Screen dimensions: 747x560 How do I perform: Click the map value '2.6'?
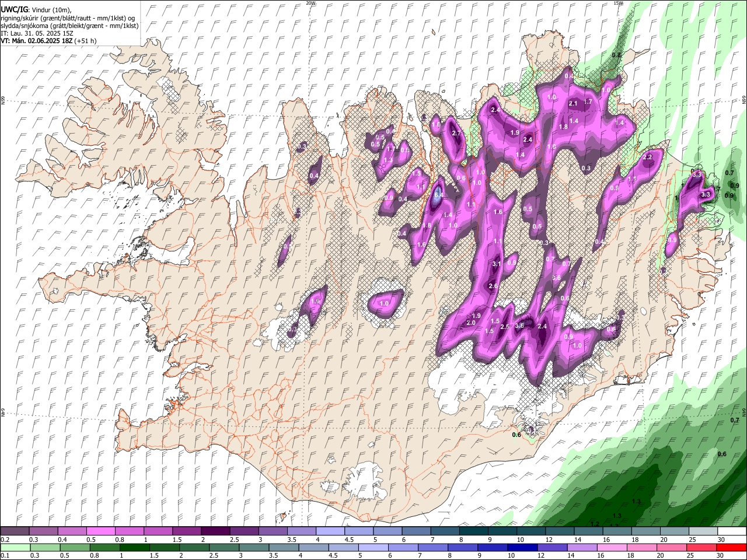click(x=493, y=286)
